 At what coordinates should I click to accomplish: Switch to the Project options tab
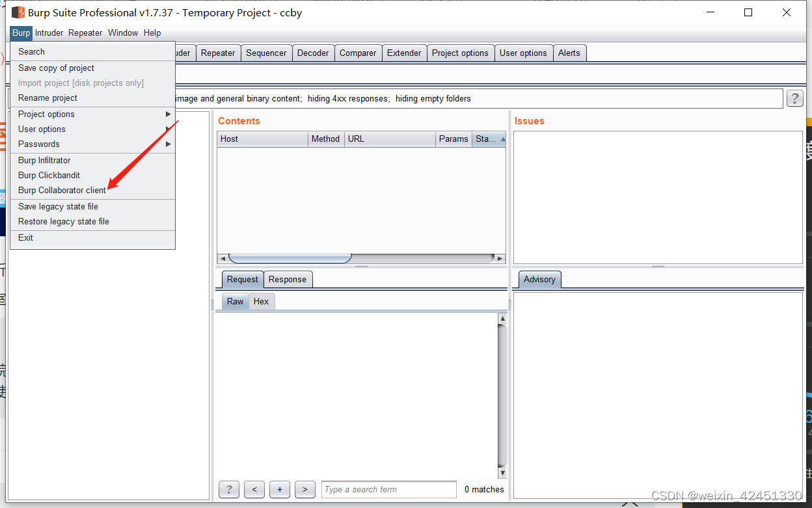coord(460,53)
